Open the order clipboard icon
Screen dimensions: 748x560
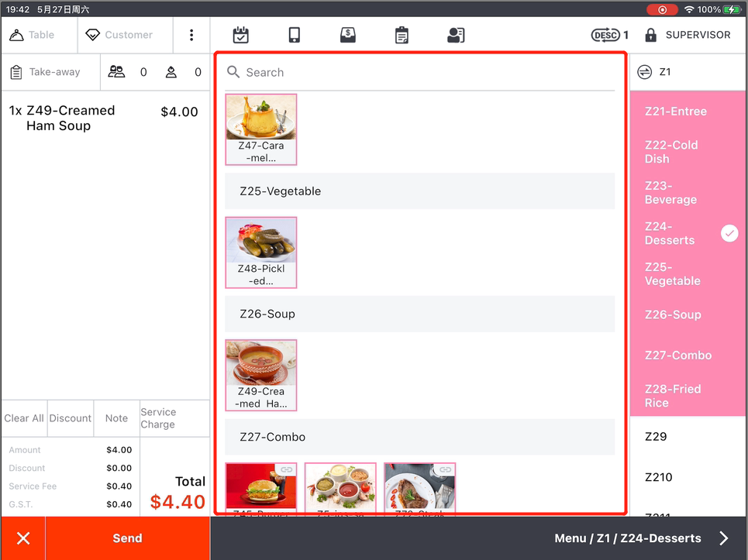click(x=402, y=35)
